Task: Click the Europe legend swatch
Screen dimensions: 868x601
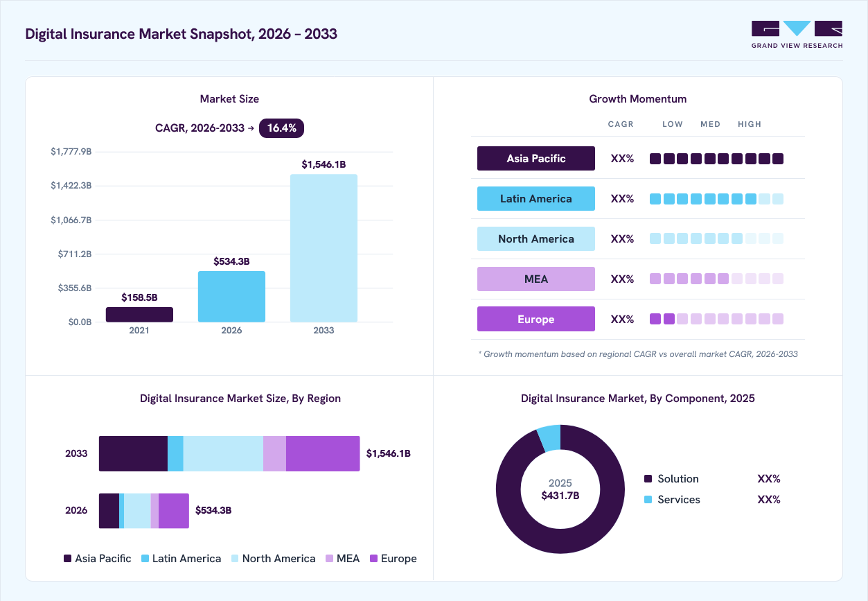Action: 373,558
